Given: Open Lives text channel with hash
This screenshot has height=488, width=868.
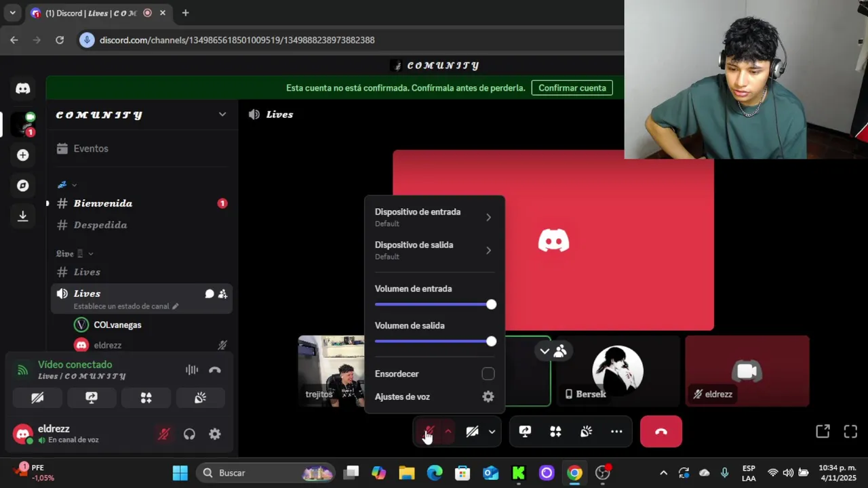Looking at the screenshot, I should point(142,272).
